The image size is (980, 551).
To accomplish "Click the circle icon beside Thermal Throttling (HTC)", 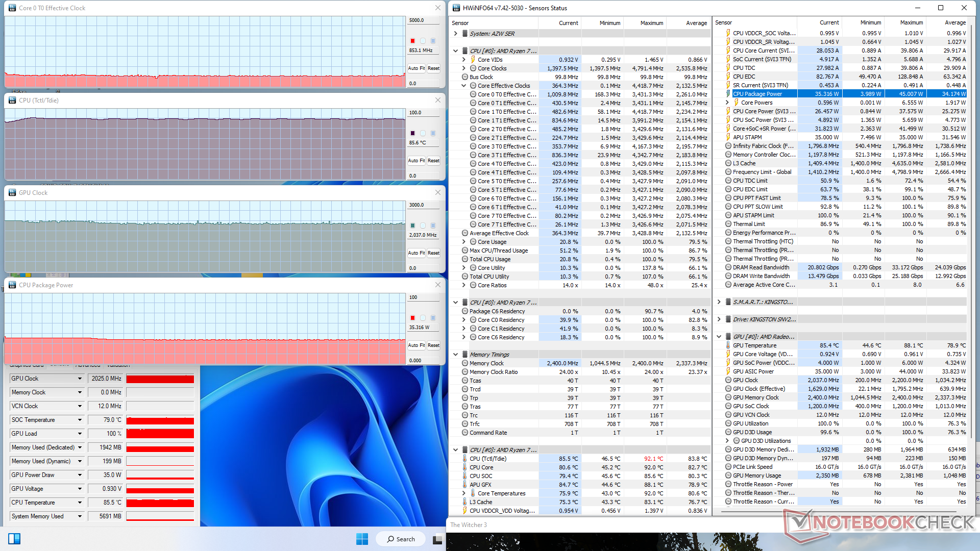I will tap(728, 241).
